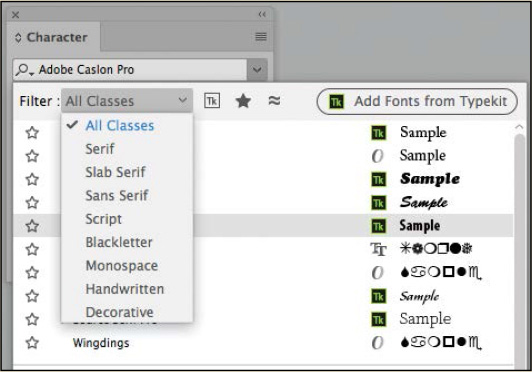Choose Sans Serif from the class list

[x=117, y=196]
